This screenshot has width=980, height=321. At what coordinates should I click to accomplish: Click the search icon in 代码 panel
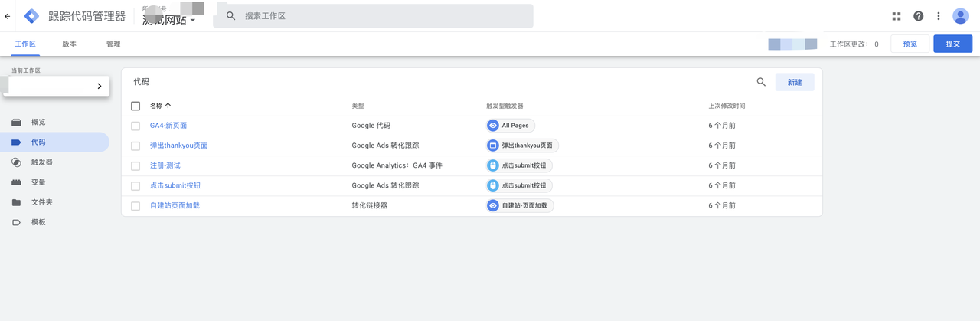(x=761, y=82)
